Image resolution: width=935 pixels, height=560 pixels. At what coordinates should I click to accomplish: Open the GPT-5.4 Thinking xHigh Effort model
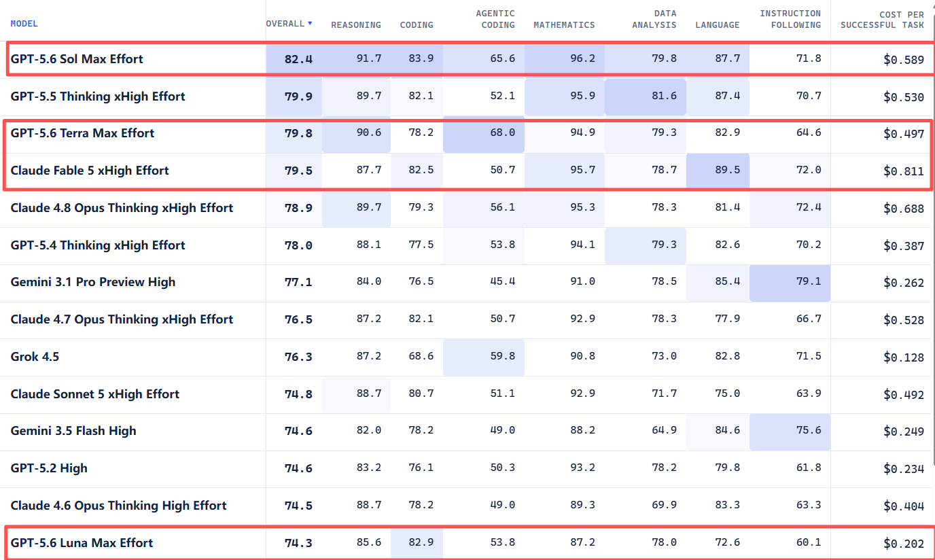pyautogui.click(x=98, y=245)
